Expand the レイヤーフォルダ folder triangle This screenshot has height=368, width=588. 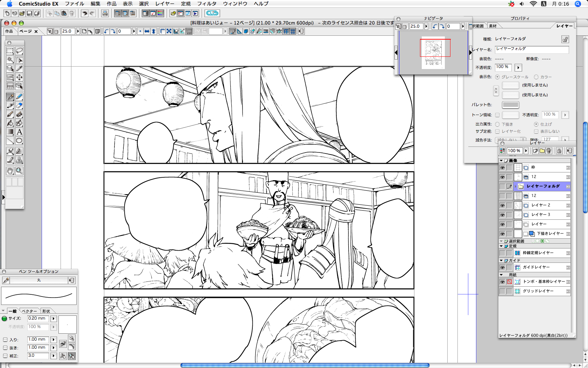point(516,186)
